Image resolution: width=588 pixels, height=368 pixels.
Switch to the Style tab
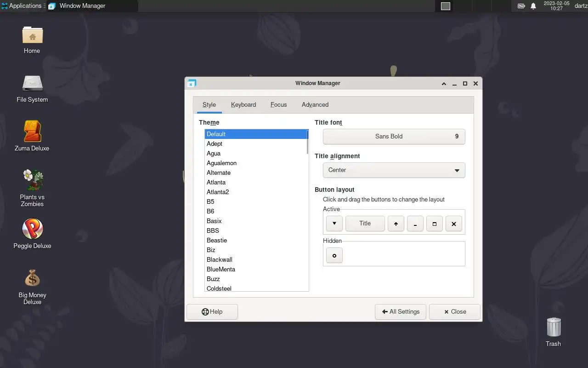[x=209, y=105]
